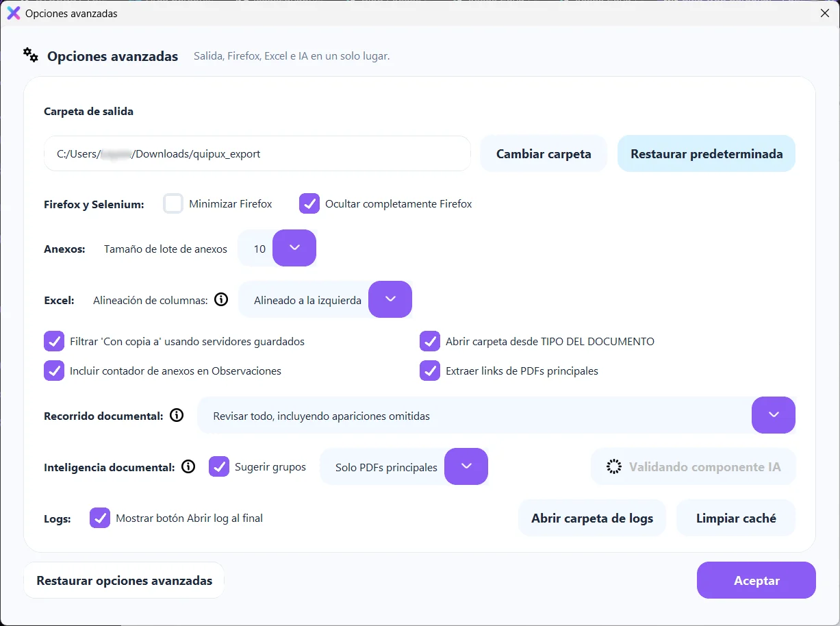Click the output folder path field
This screenshot has width=840, height=626.
coord(257,153)
